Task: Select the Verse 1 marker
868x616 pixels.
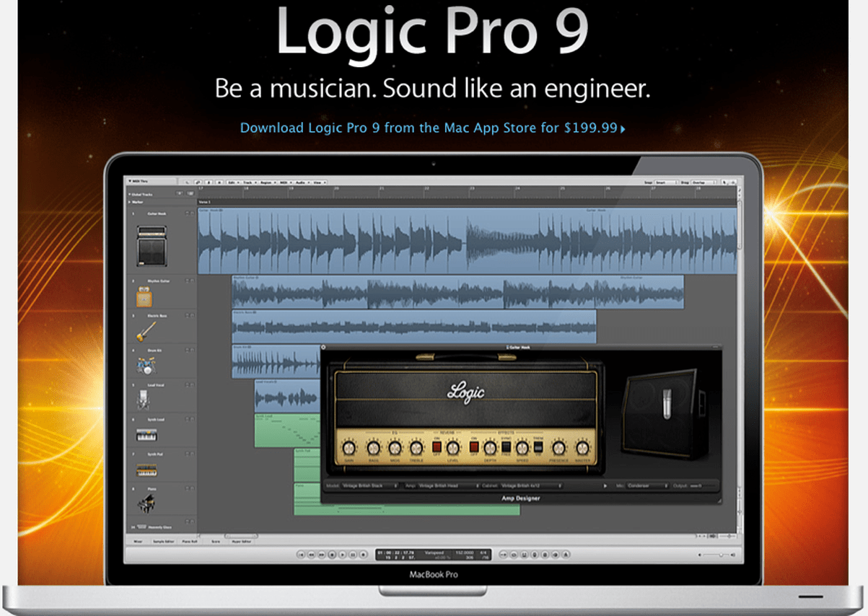Action: [203, 202]
